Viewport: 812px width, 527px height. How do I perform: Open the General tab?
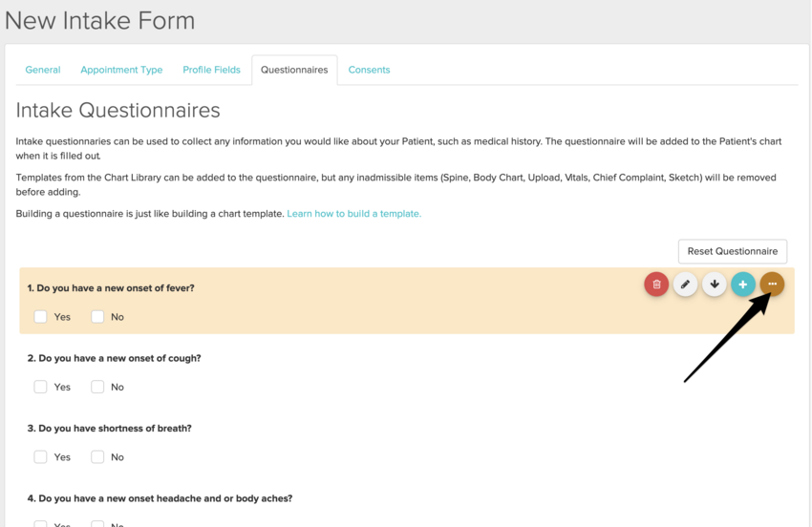[43, 70]
